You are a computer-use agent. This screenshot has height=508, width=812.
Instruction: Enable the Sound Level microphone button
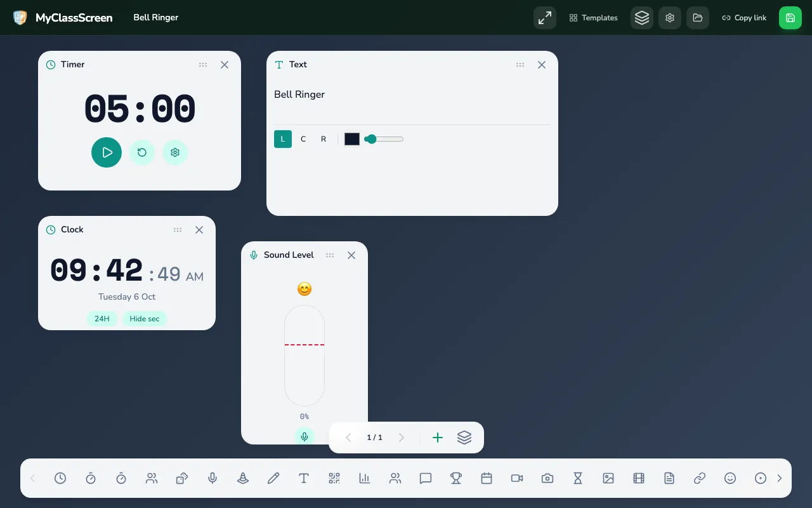pos(304,437)
